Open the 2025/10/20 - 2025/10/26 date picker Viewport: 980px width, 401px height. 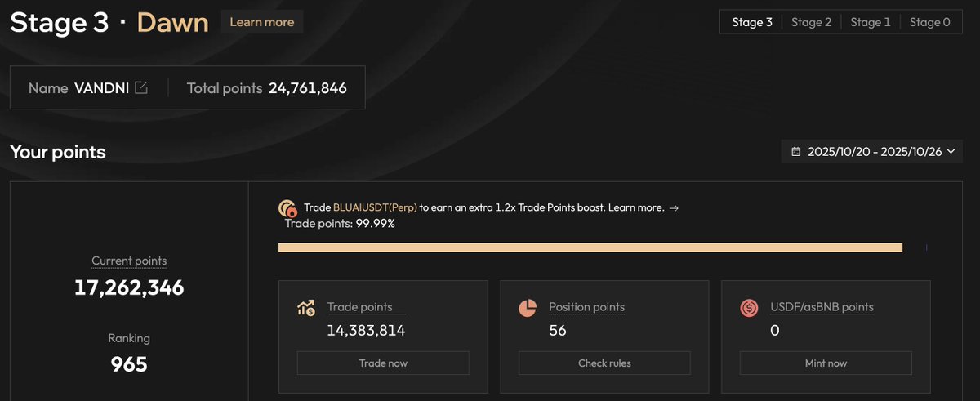[874, 152]
